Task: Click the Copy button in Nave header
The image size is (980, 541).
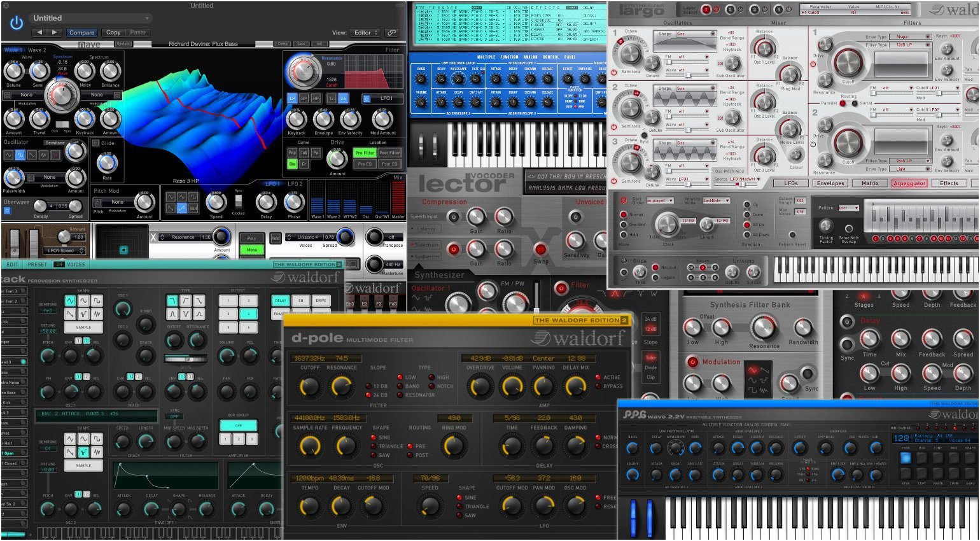Action: tap(113, 32)
